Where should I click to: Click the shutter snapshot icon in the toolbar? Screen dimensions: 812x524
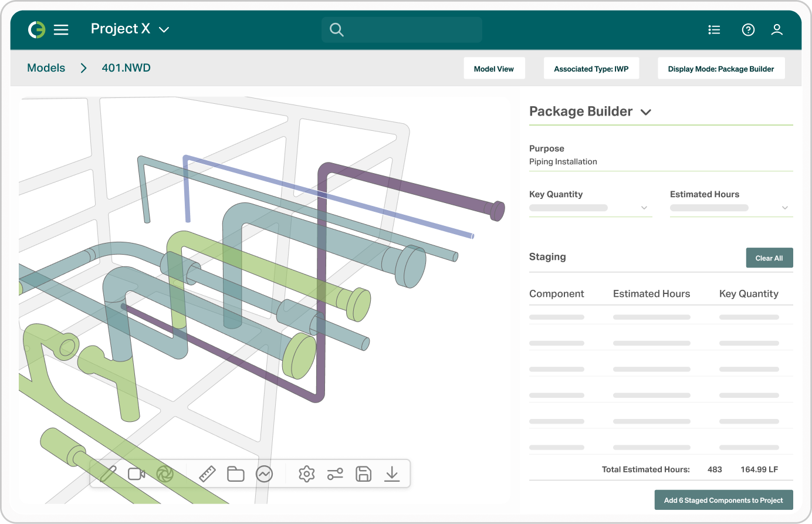[165, 474]
